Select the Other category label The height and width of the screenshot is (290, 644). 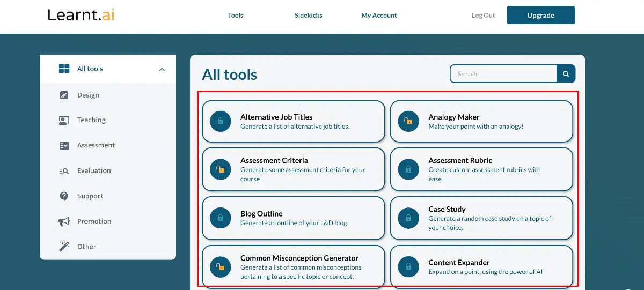86,247
